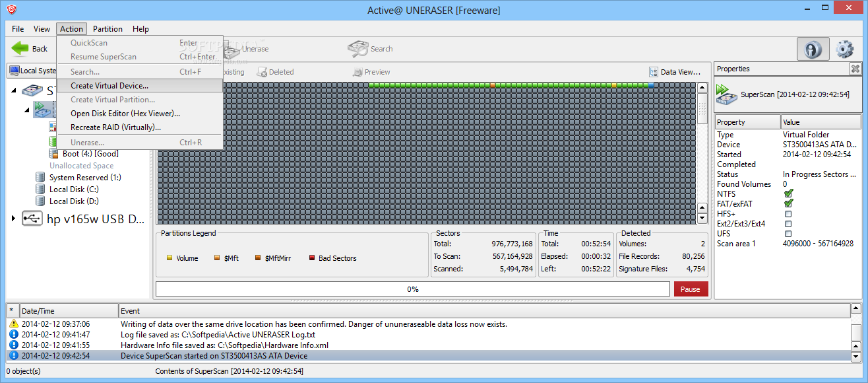Click the Deleted filter icon
This screenshot has height=383, width=868.
tap(262, 72)
